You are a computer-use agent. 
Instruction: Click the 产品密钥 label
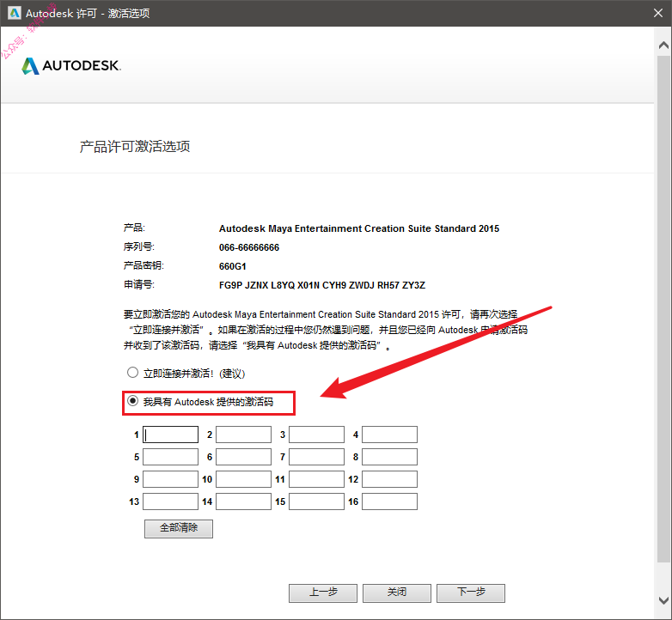(x=144, y=265)
